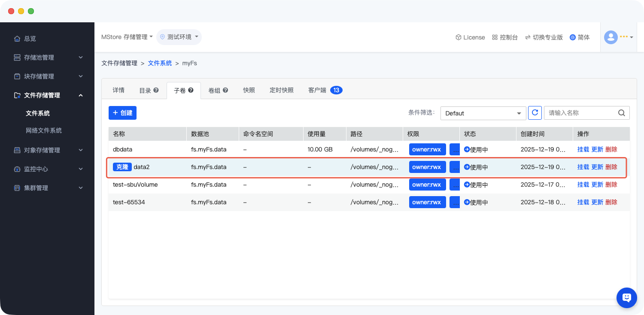Select 网络文件系统 in the sidebar
The image size is (644, 315).
(x=44, y=130)
